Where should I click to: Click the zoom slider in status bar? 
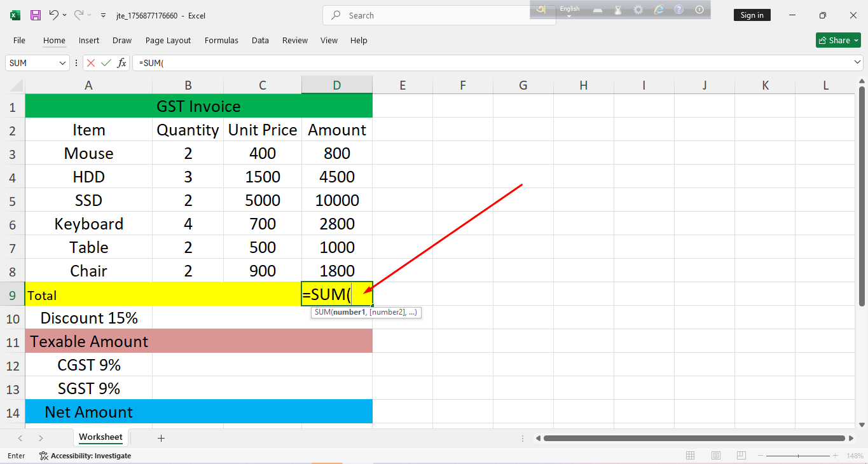tap(799, 456)
